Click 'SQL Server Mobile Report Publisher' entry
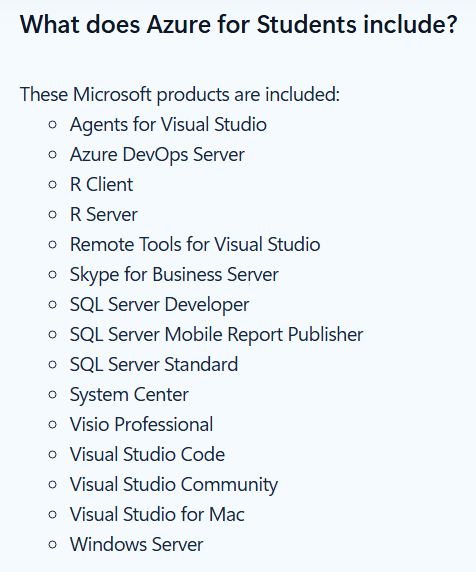The height and width of the screenshot is (572, 476). point(216,334)
